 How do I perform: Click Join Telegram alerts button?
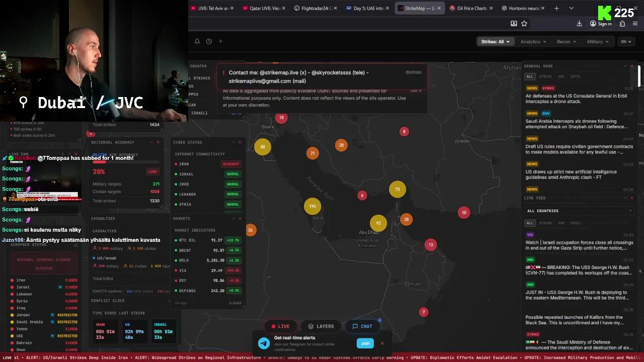tap(365, 343)
